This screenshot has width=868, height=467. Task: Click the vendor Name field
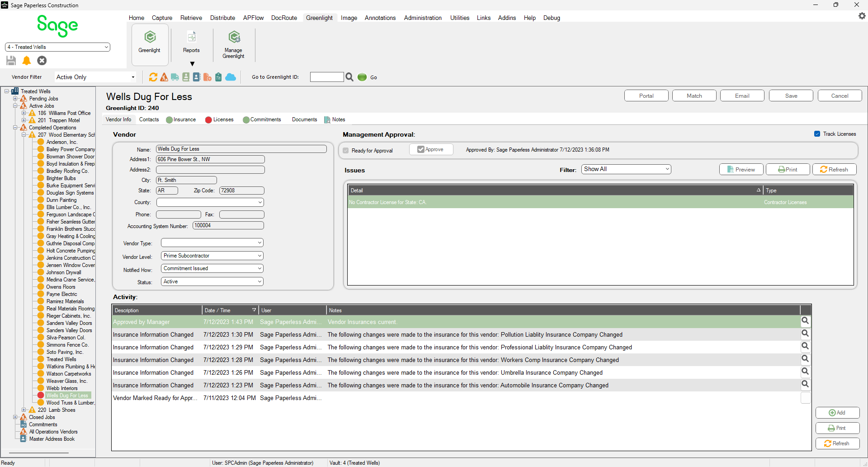tap(241, 149)
